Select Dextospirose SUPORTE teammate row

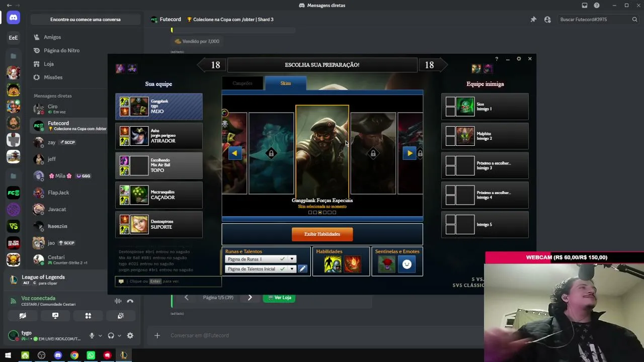159,224
